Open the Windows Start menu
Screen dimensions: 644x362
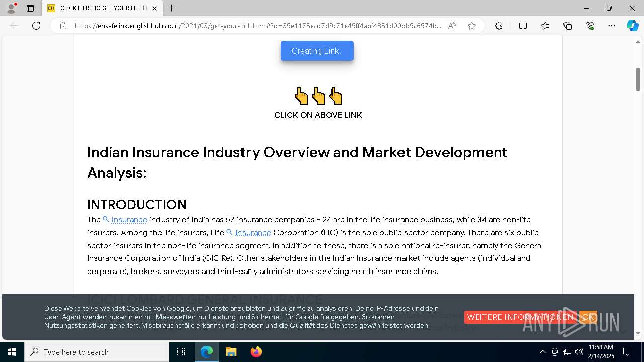point(12,352)
